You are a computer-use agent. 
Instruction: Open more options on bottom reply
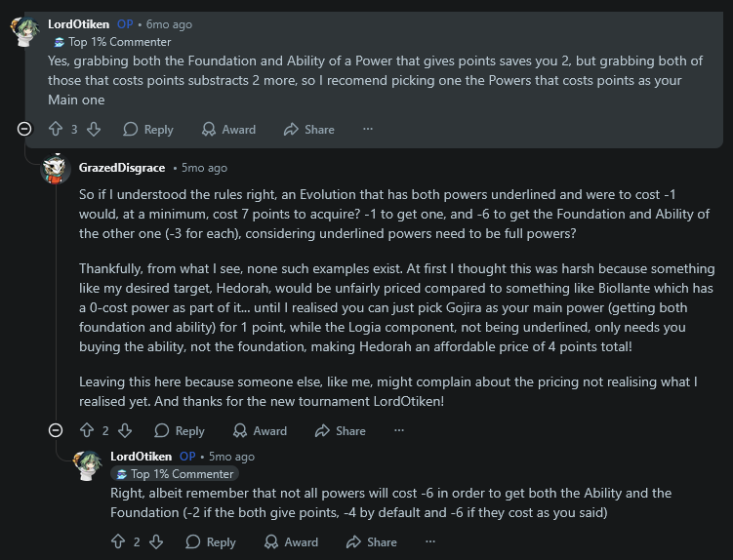point(430,541)
